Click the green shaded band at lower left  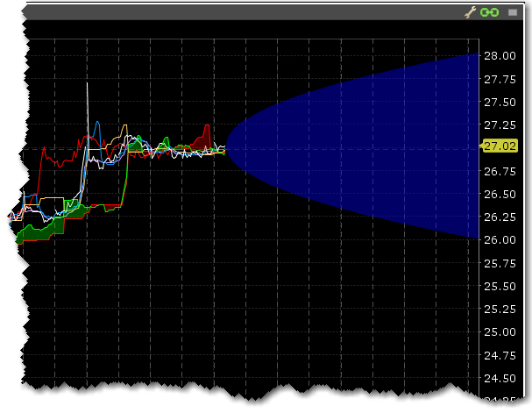(44, 229)
